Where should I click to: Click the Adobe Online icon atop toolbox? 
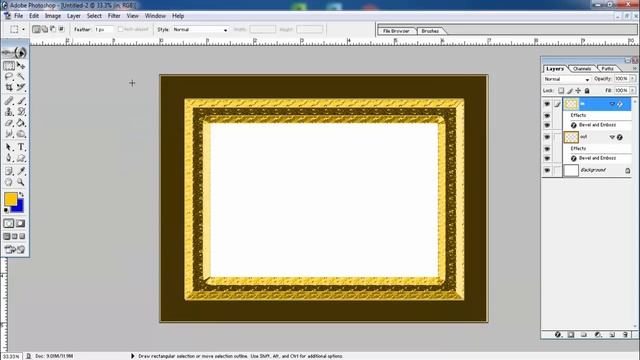click(15, 52)
